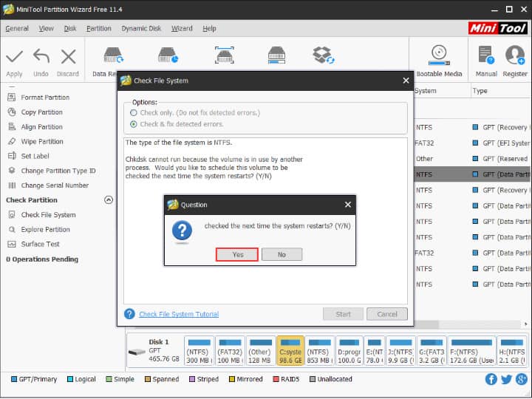
Task: Click the Facebook icon
Action: [491, 379]
